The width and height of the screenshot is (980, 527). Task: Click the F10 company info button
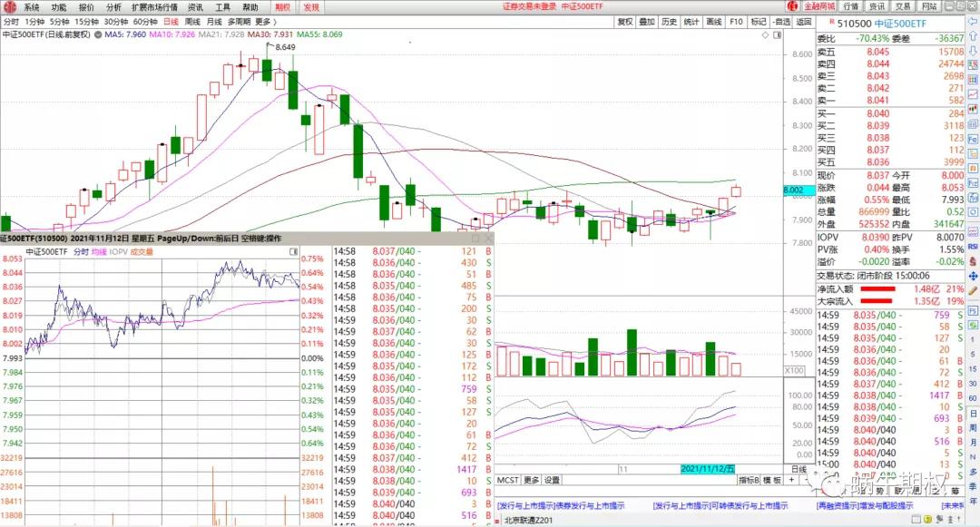tap(735, 21)
